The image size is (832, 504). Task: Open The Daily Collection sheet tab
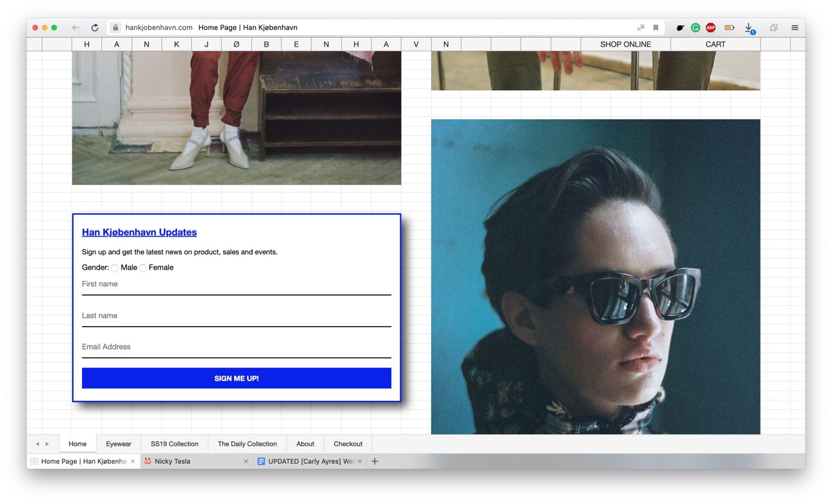[x=247, y=444]
